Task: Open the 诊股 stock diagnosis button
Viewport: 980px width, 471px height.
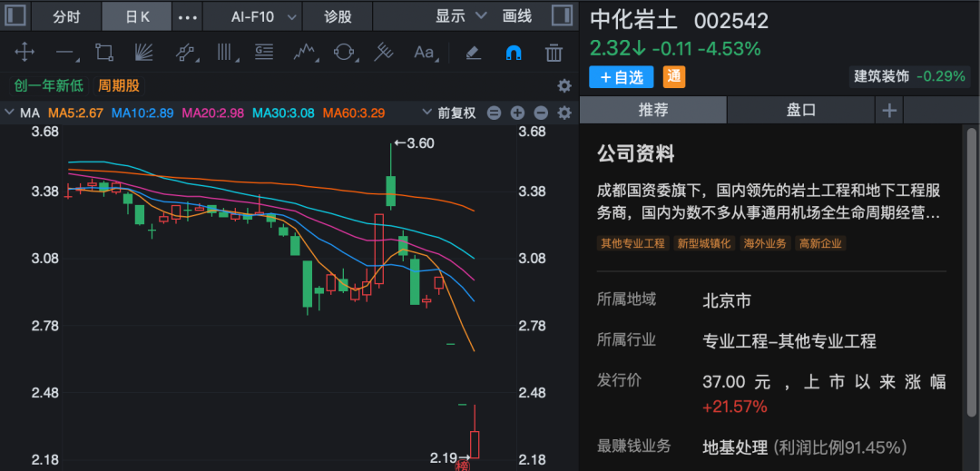Action: click(x=338, y=16)
